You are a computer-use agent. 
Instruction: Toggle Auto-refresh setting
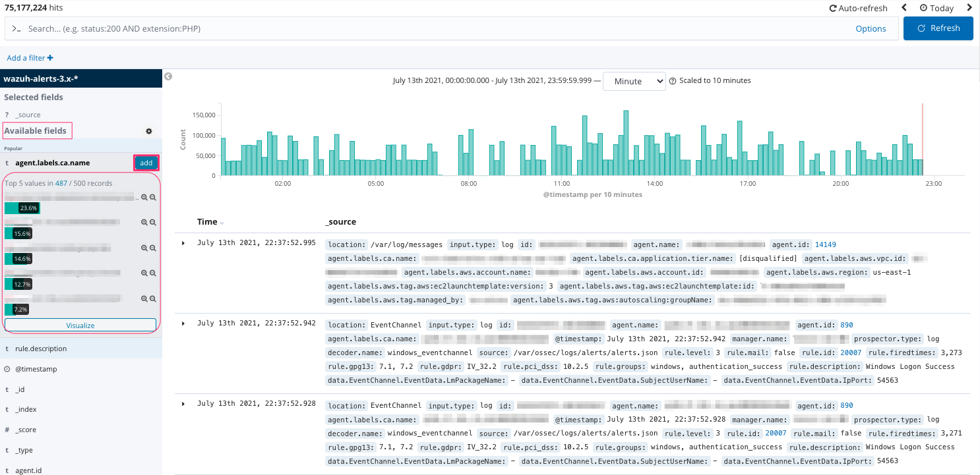pos(858,9)
